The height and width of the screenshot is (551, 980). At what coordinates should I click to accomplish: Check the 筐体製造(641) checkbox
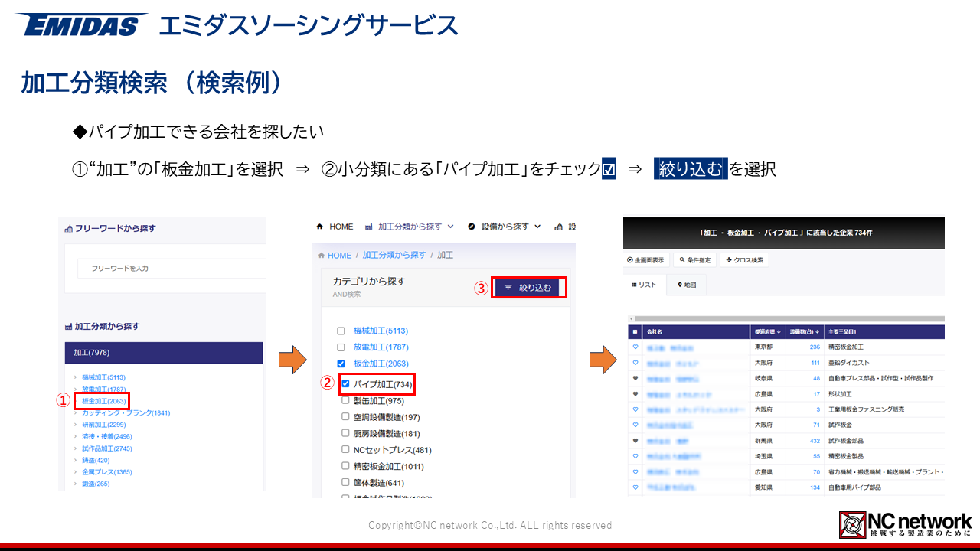346,483
